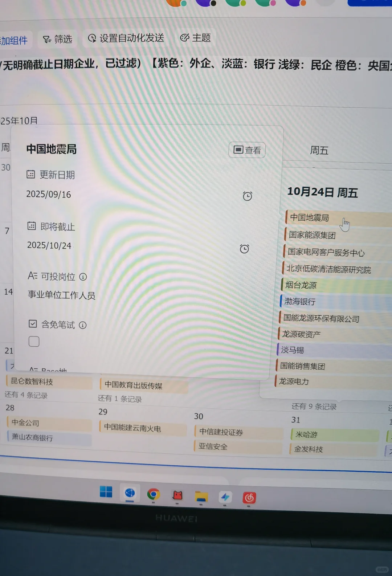This screenshot has width=392, height=576.
Task: Open the Windows Start menu
Action: 106,492
